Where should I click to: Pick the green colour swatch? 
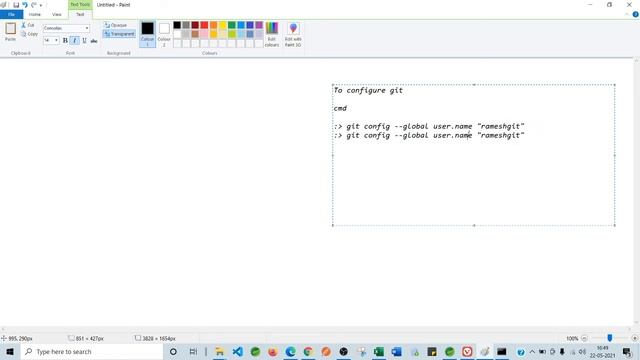pos(232,25)
